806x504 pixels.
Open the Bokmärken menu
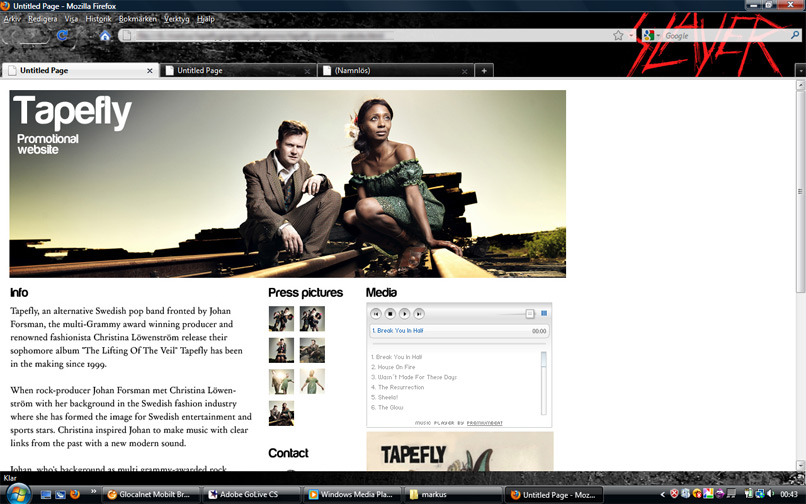[x=137, y=19]
